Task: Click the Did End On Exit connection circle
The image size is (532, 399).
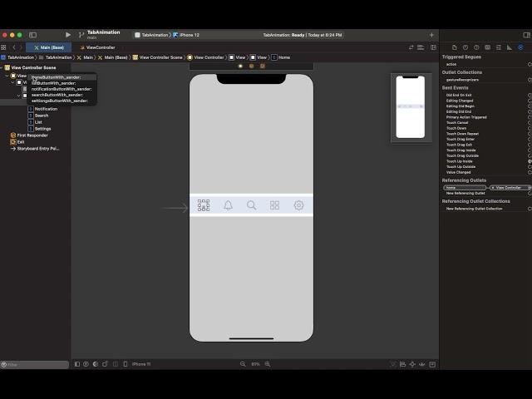Action: [x=530, y=96]
